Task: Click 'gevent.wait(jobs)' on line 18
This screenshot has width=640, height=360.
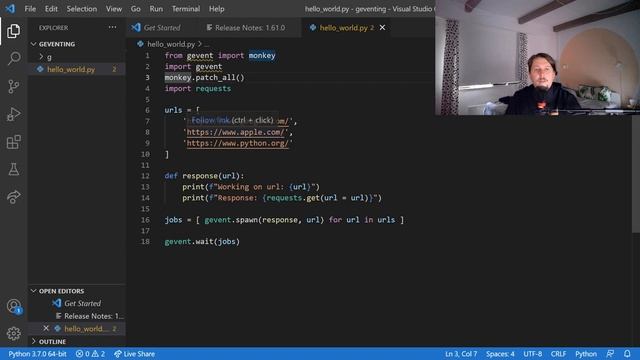Action: coord(202,242)
